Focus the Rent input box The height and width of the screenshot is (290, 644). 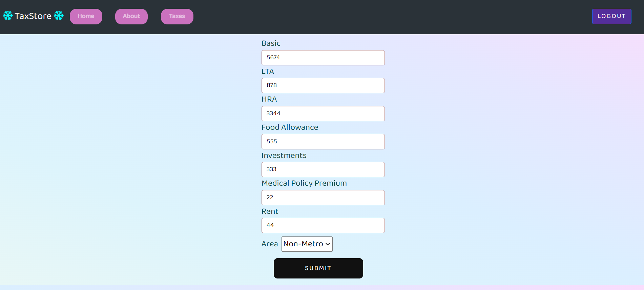coord(323,225)
